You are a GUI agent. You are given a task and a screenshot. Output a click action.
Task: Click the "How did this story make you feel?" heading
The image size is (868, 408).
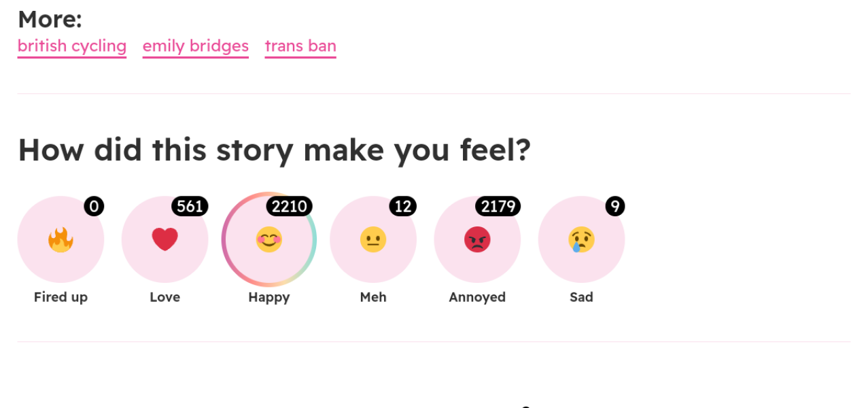[274, 150]
